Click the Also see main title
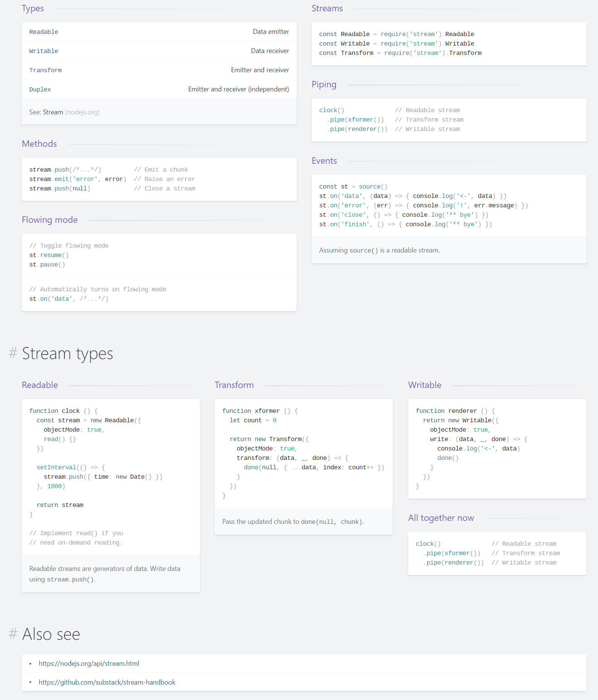Viewport: 598px width, 700px height. [51, 634]
